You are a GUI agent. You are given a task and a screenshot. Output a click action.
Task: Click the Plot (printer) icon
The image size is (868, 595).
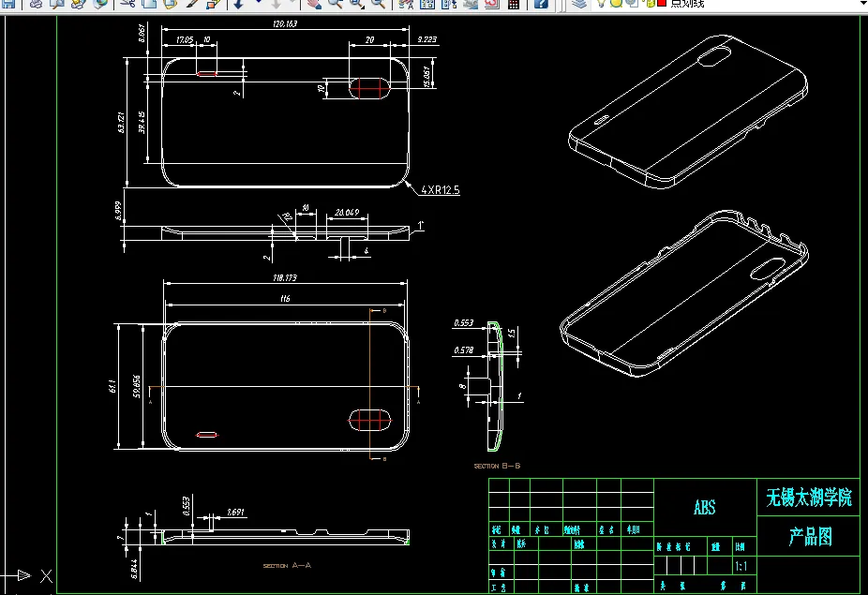click(36, 4)
